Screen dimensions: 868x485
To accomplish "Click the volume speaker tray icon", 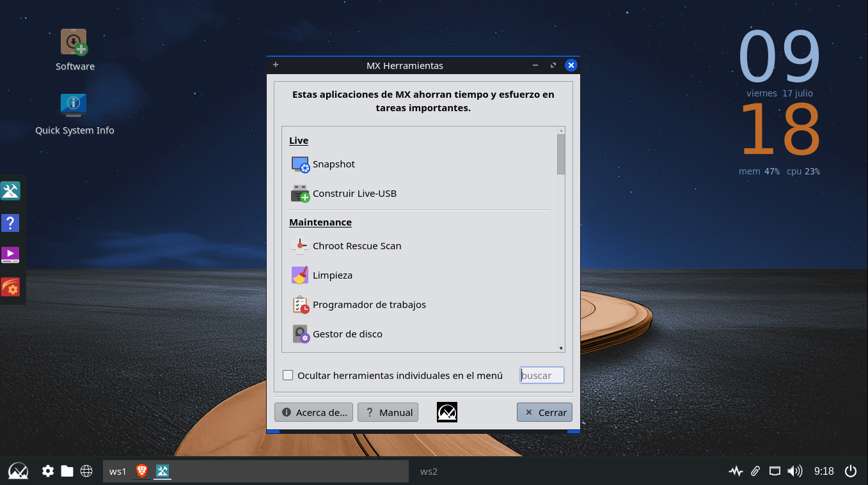I will [x=794, y=471].
